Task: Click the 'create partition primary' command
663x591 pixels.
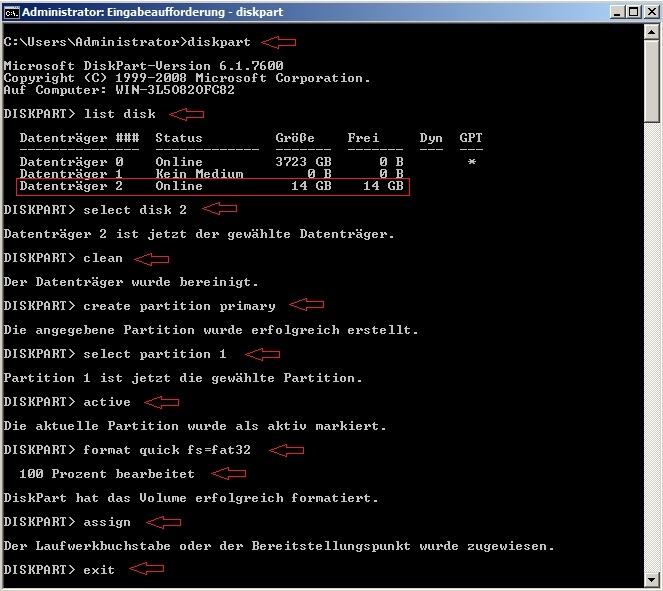Action: pos(140,306)
